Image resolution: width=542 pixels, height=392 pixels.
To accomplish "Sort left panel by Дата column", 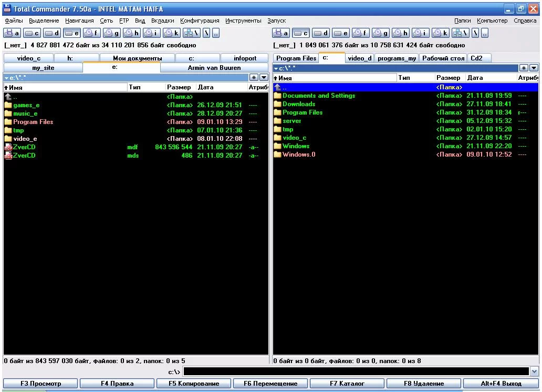I will (x=222, y=87).
